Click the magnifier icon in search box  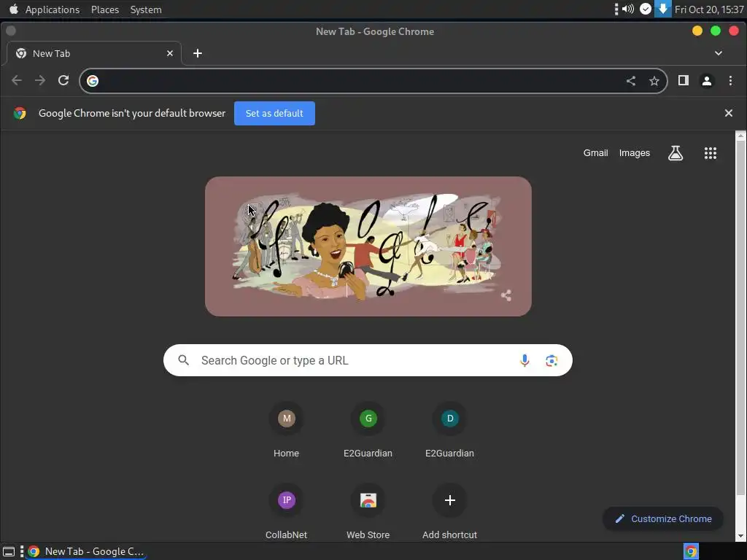(184, 360)
